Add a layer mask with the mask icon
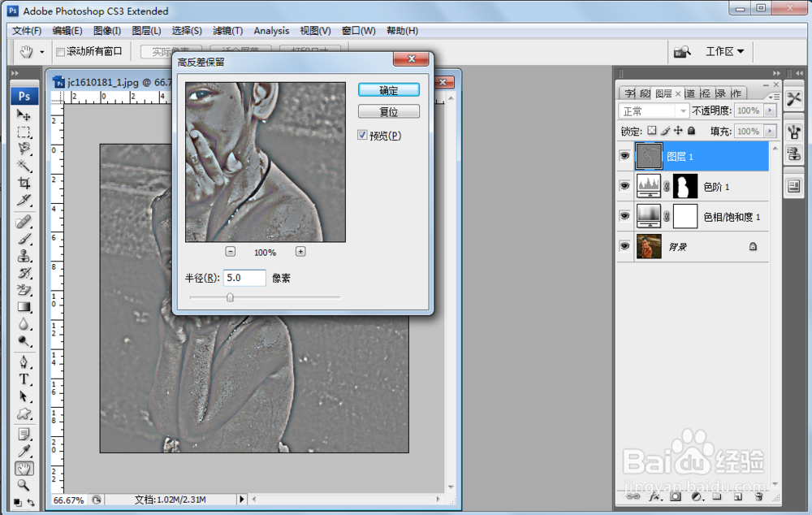 coord(675,497)
